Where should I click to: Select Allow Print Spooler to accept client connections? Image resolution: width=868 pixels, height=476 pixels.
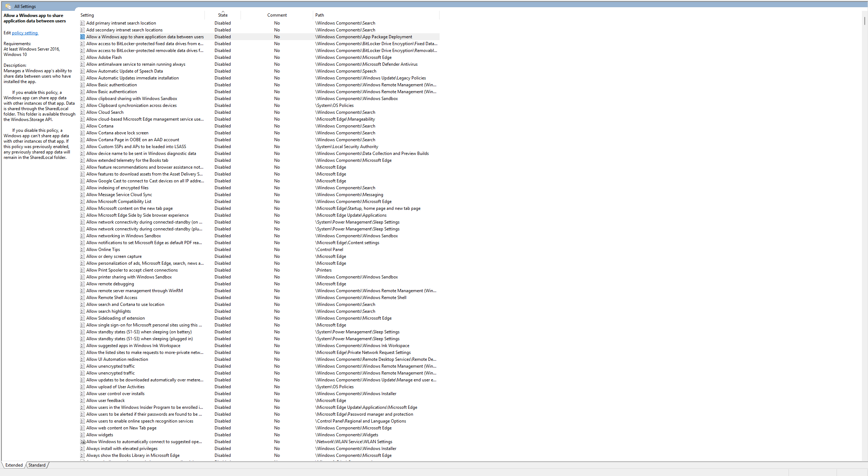coord(132,270)
